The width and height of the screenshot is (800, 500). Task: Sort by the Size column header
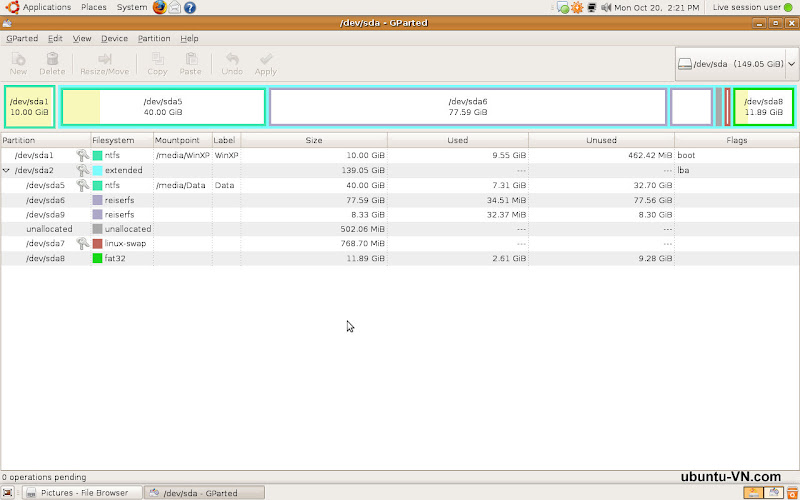(x=314, y=140)
